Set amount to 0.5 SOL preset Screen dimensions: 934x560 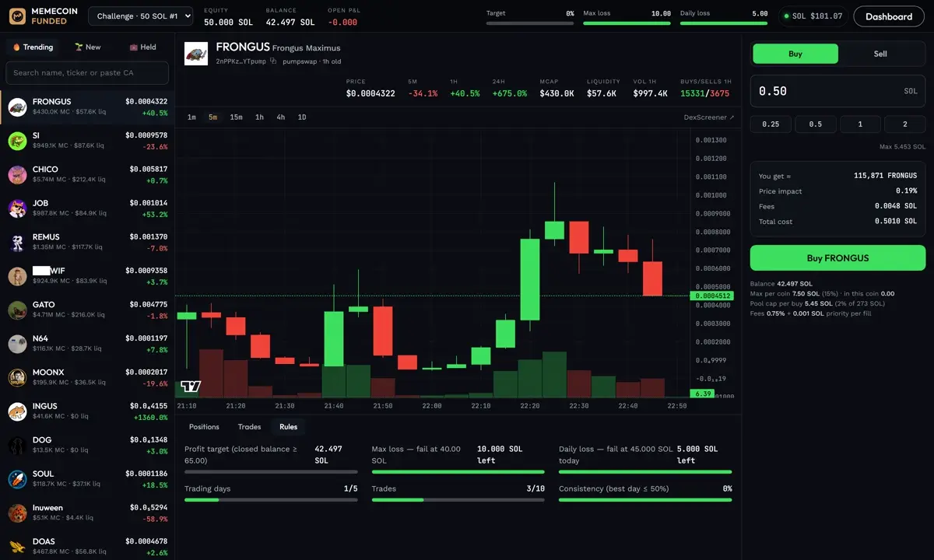[816, 124]
